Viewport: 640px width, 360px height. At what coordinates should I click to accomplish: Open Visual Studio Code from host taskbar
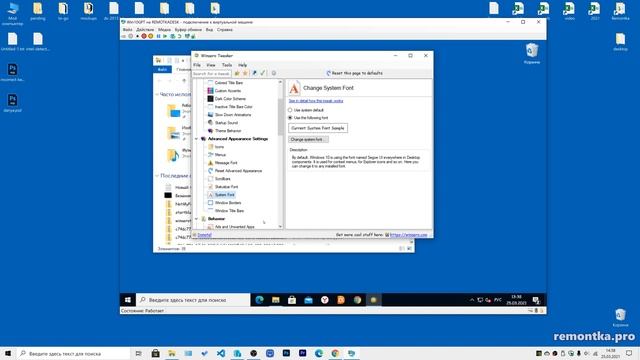coord(221,353)
